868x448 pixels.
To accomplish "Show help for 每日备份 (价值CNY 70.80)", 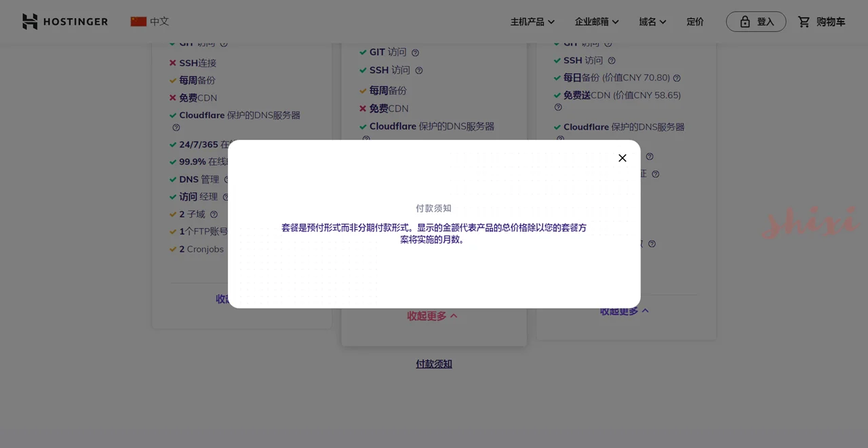I will [677, 78].
